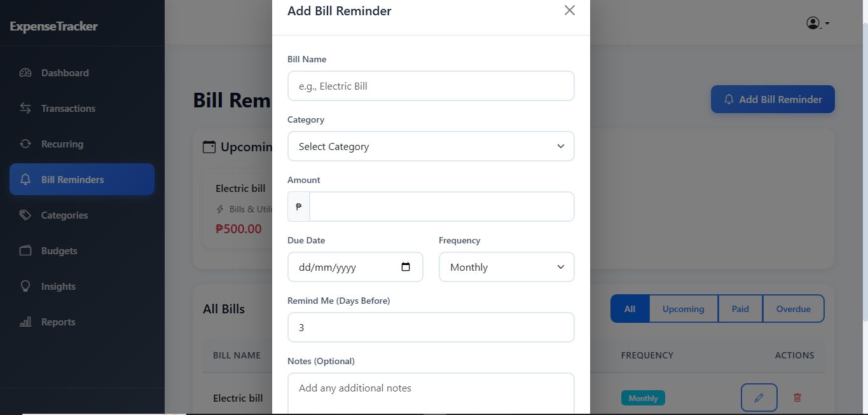Screen dimensions: 868x415
Task: Open Dashboard from the sidebar
Action: [64, 73]
